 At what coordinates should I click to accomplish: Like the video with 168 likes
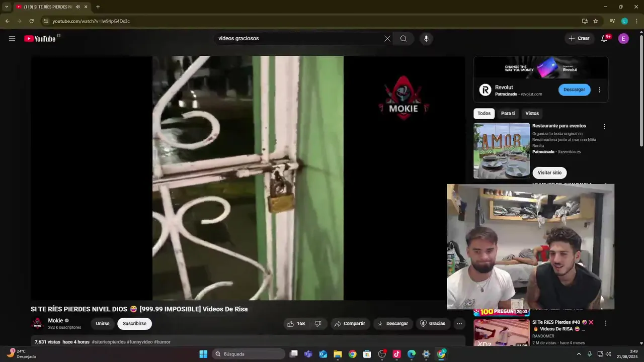(296, 324)
